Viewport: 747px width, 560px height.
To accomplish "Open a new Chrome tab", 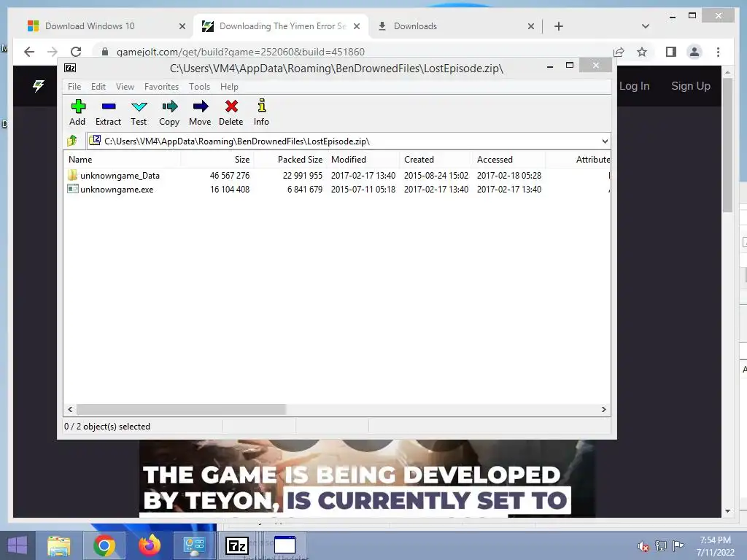I will [x=559, y=26].
